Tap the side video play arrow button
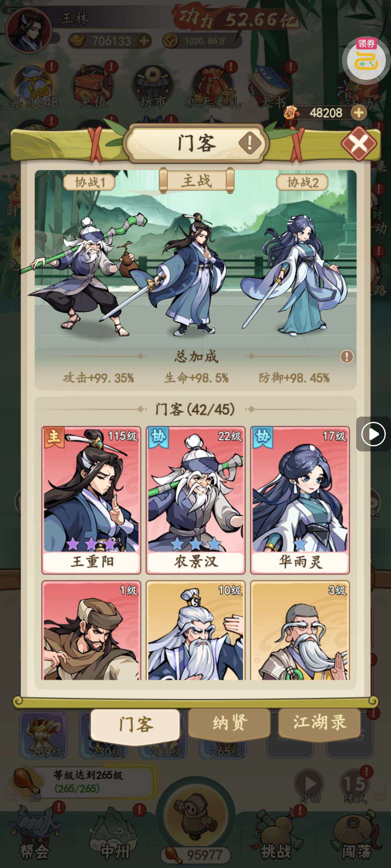 (373, 434)
